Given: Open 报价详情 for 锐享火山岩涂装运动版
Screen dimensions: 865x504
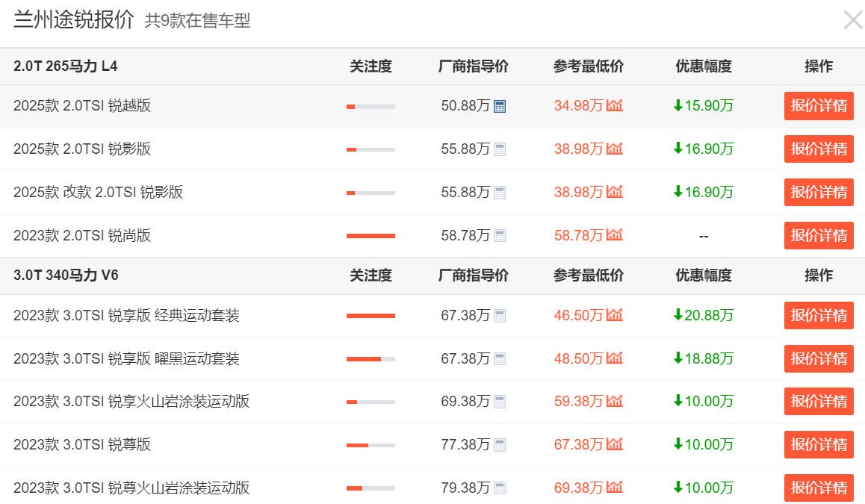Looking at the screenshot, I should [819, 402].
